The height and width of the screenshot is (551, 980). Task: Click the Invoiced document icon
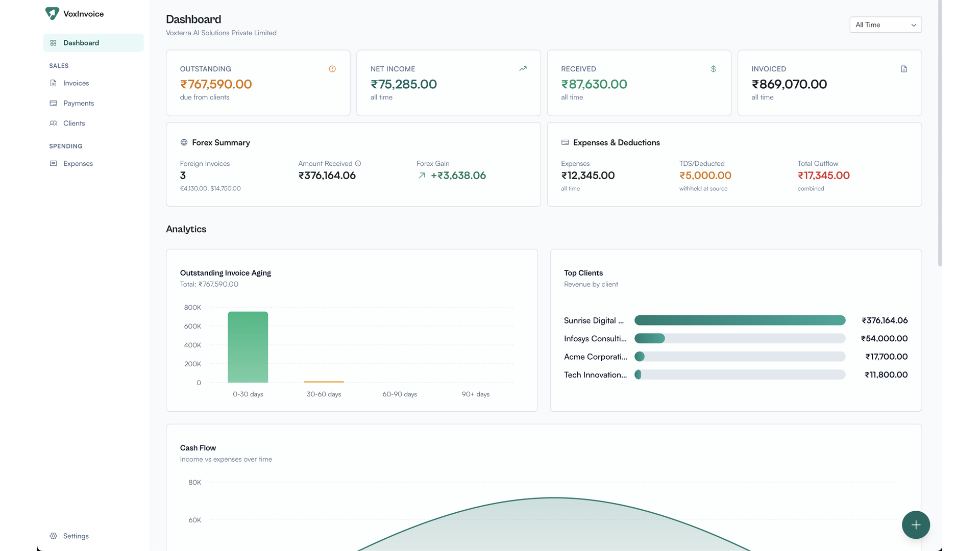pos(904,69)
